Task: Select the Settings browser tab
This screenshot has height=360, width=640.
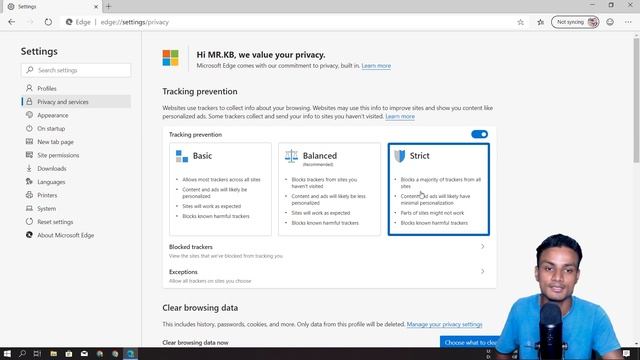Action: tap(51, 7)
